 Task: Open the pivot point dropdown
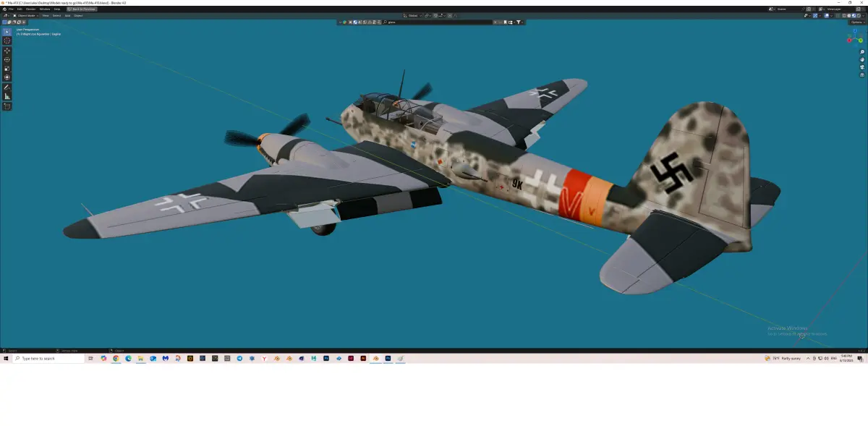click(427, 15)
